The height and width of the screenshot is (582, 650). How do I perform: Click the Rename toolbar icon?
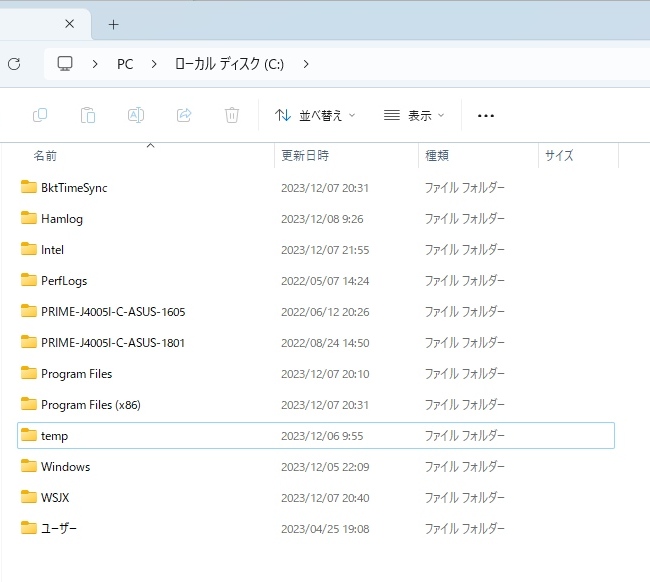136,115
